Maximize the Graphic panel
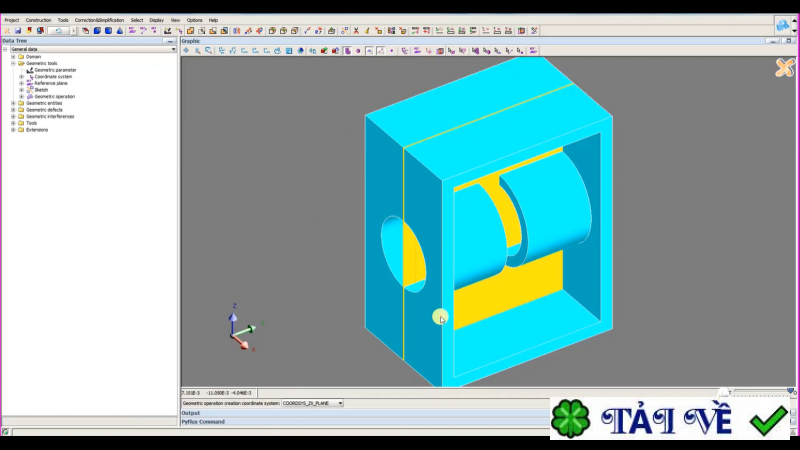This screenshot has height=450, width=800. tap(788, 41)
